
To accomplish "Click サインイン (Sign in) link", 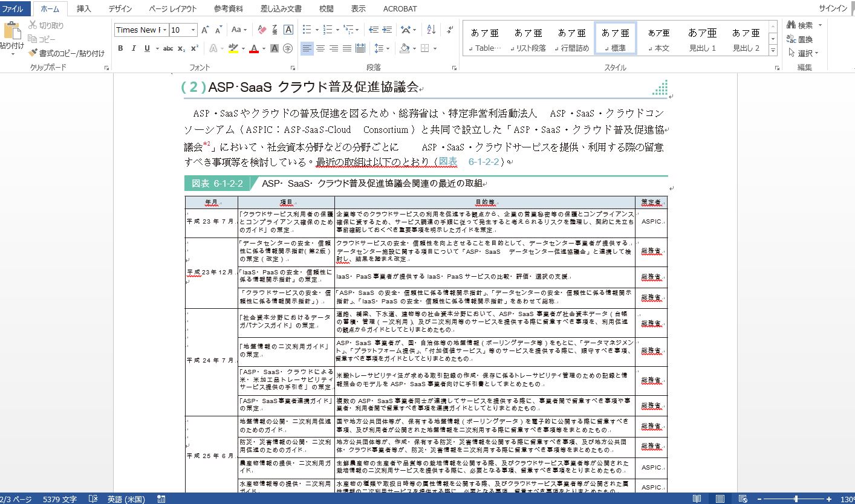I will pyautogui.click(x=833, y=8).
